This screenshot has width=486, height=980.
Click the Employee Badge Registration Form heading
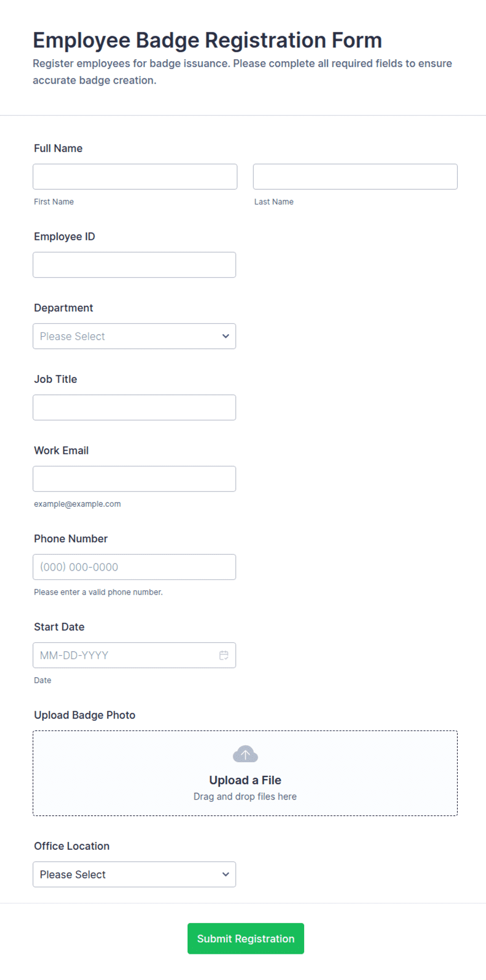[207, 40]
